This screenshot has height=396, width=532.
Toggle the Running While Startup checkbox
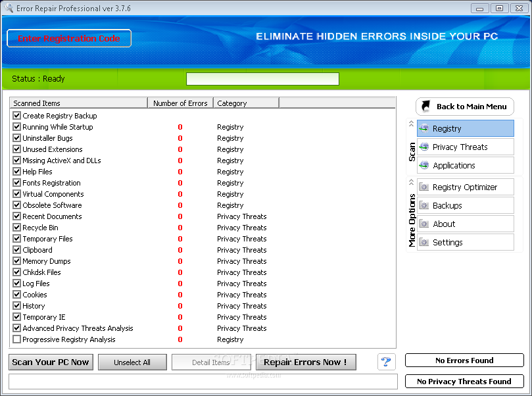click(16, 126)
